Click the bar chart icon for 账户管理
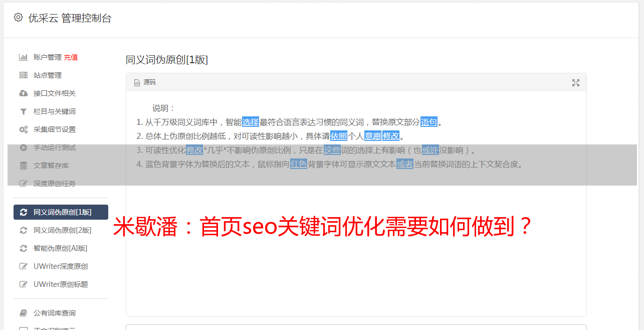Screen dimensions: 644x330 pos(23,57)
